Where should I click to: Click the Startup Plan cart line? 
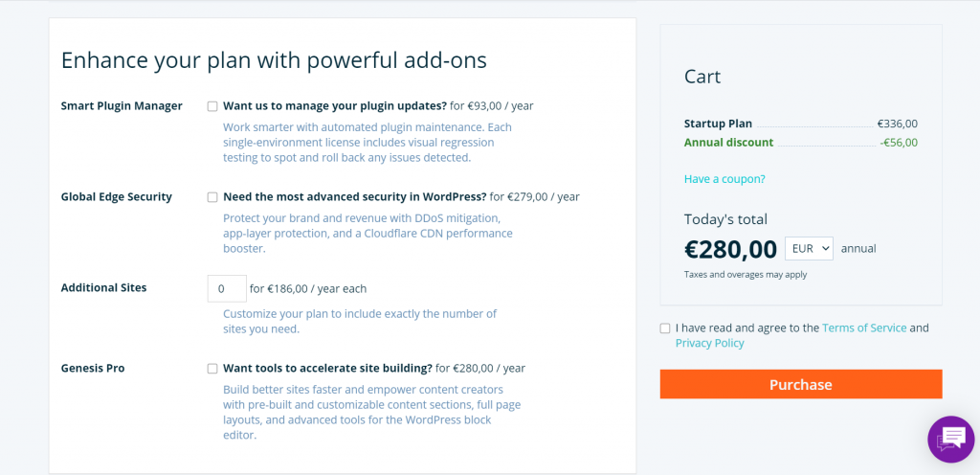click(801, 124)
